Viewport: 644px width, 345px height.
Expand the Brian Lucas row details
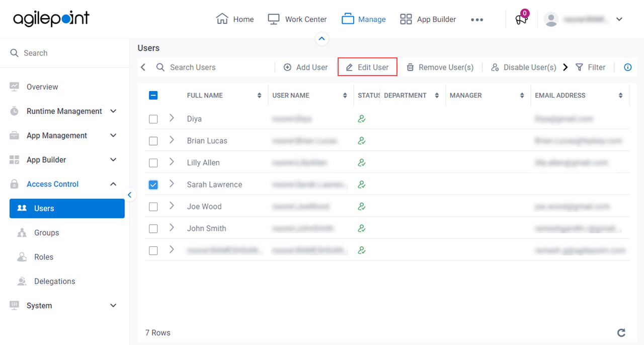point(172,140)
